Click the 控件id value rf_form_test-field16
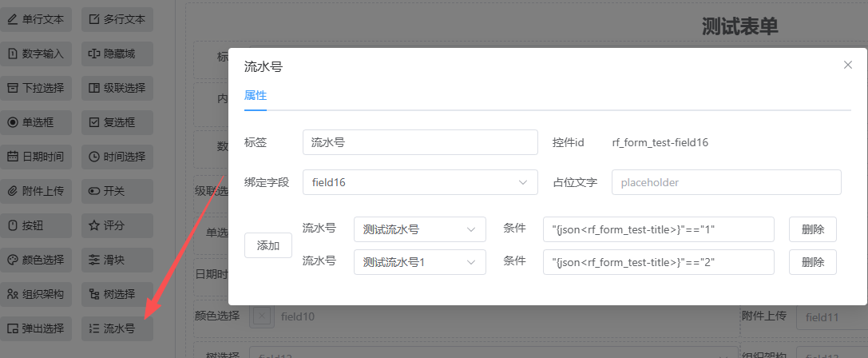Viewport: 868px width, 358px height. point(660,142)
